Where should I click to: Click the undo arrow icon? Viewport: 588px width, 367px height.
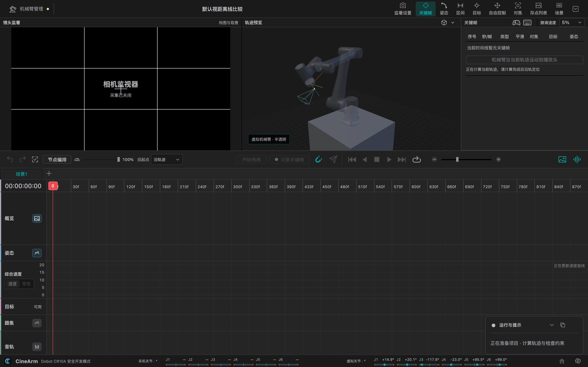pos(10,159)
